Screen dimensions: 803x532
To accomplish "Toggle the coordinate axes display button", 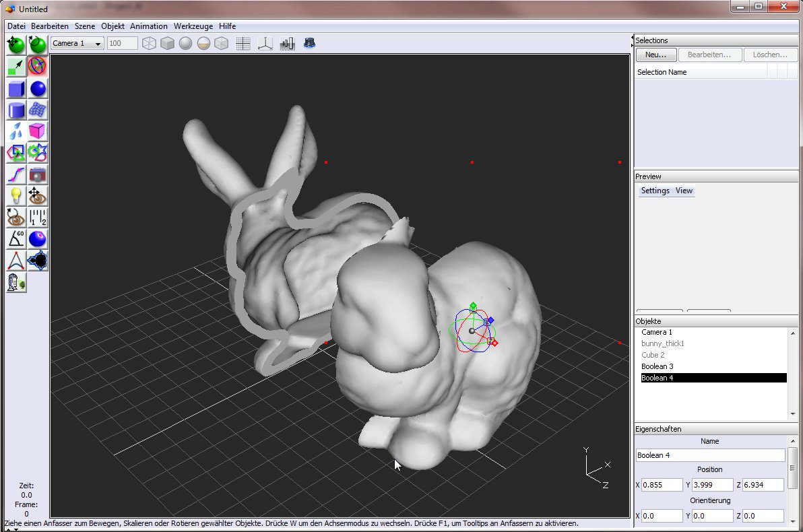I will pyautogui.click(x=265, y=44).
